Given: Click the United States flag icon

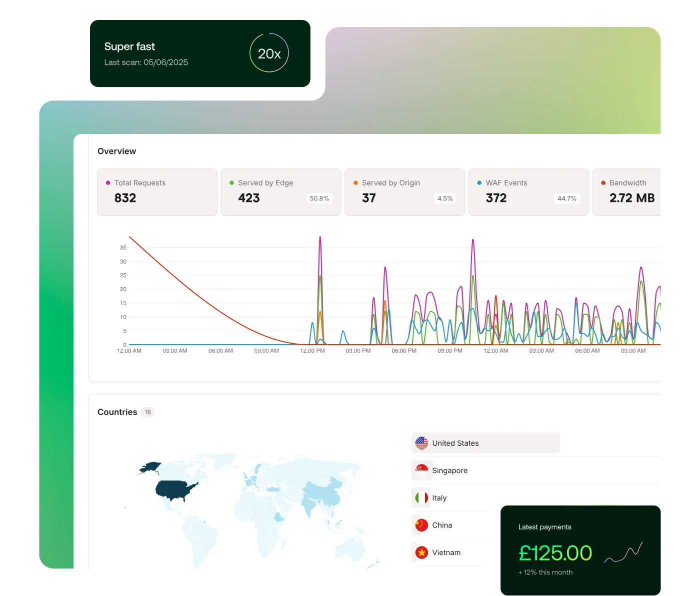Looking at the screenshot, I should 422,443.
